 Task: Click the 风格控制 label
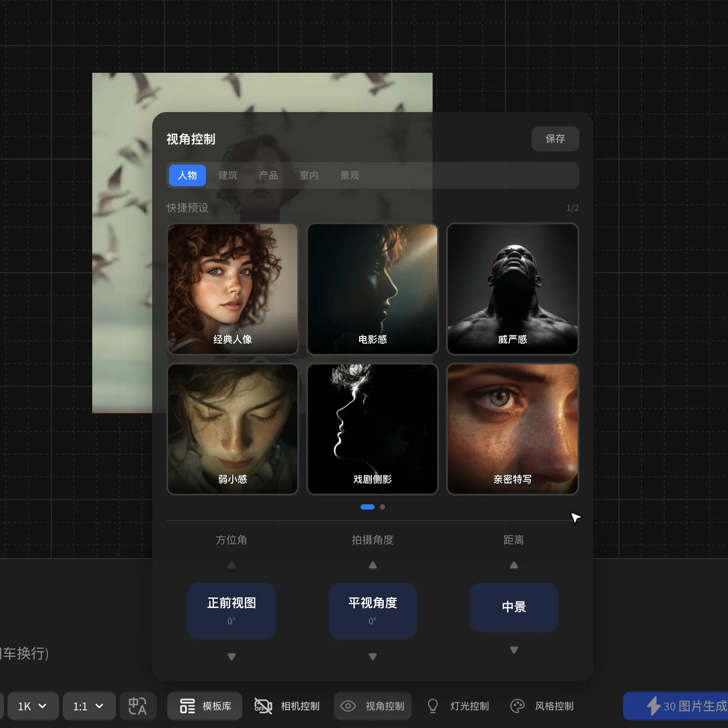click(x=554, y=706)
